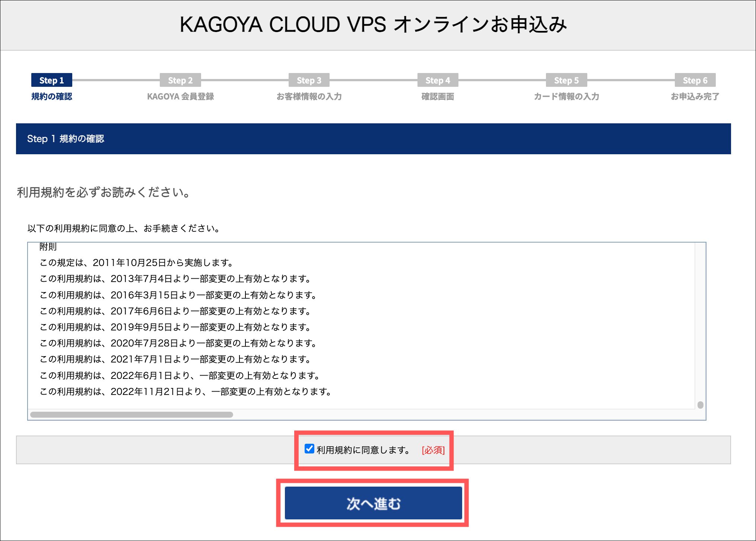
Task: Click the line mentioning 2022年6月1日
Action: (180, 376)
